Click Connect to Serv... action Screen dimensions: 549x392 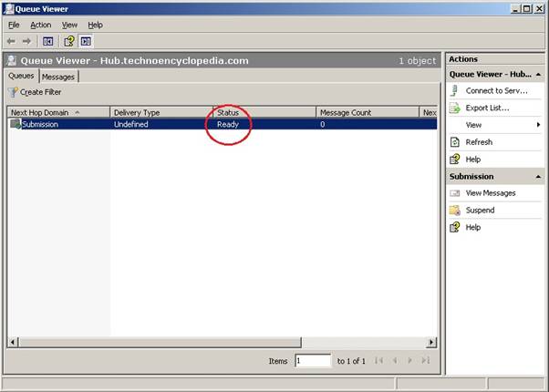click(x=496, y=90)
